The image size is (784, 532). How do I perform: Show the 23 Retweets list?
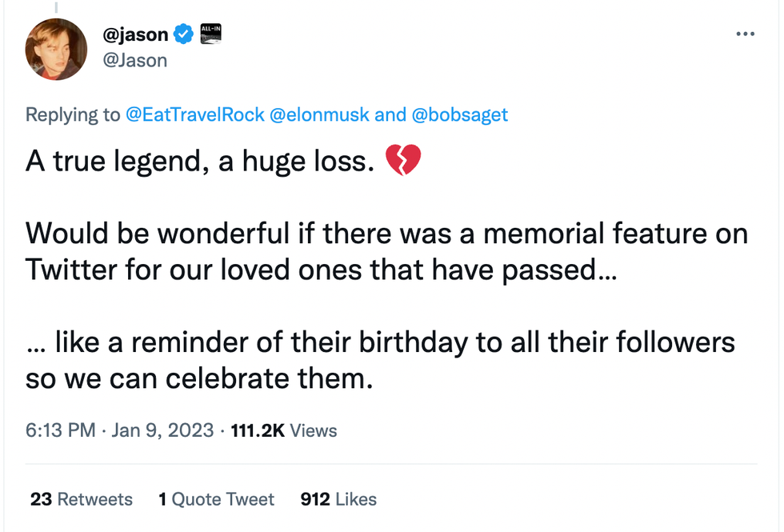coord(82,499)
